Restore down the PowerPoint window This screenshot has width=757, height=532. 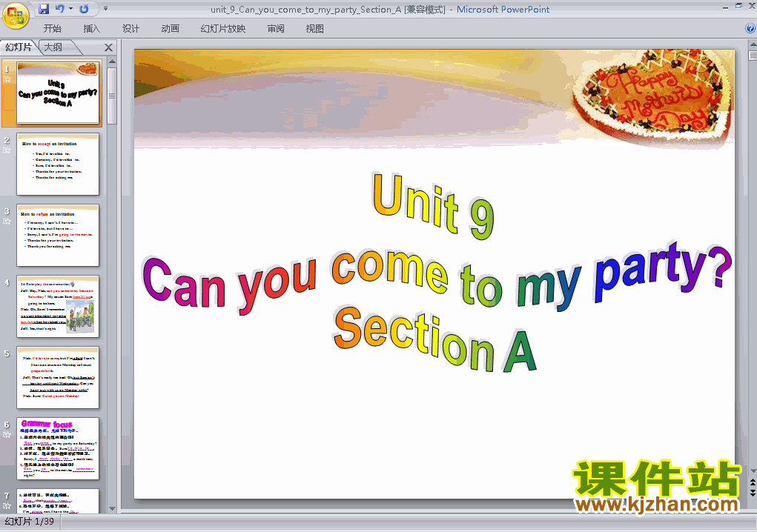(738, 6)
